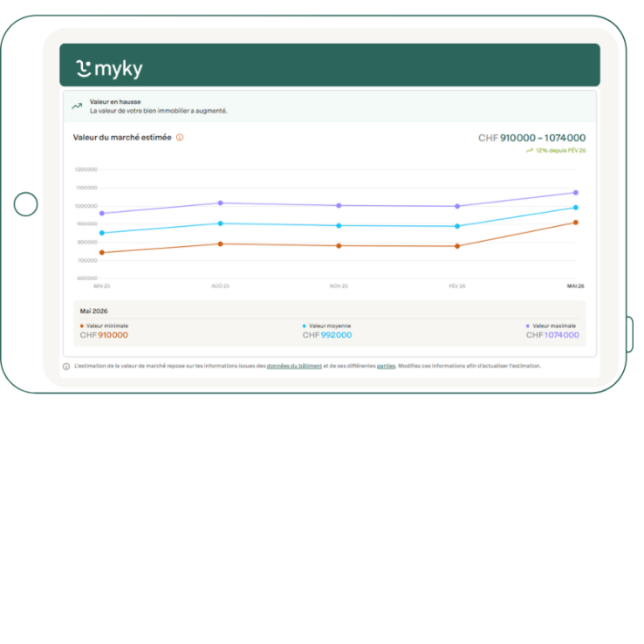Click the myky logo in header
644x644 pixels.
[110, 69]
